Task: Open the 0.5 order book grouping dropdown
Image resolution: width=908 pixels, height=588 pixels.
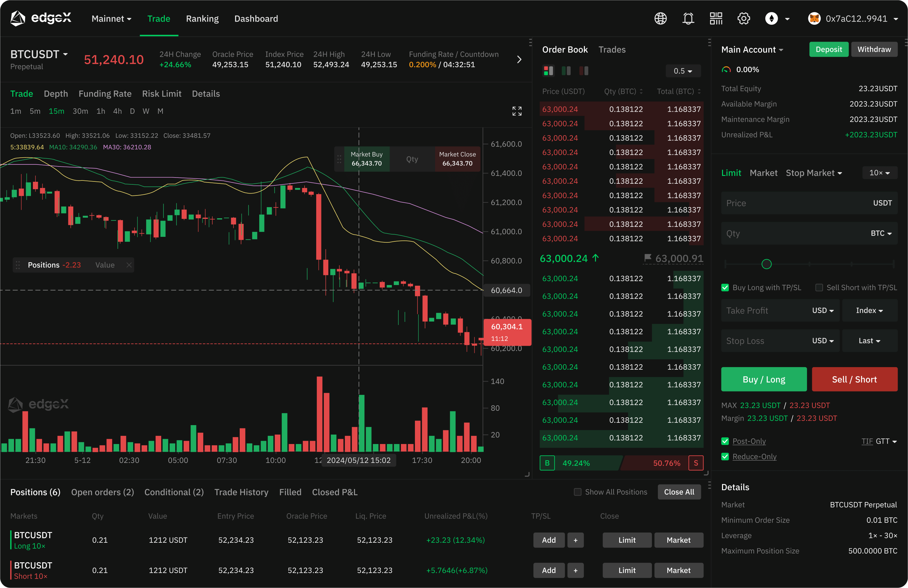Action: pyautogui.click(x=683, y=71)
